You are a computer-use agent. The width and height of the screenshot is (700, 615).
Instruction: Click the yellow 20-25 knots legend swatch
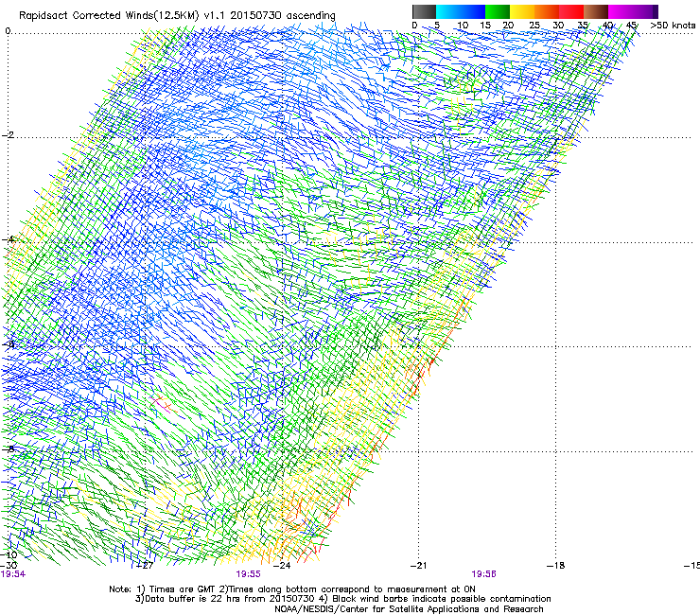pos(522,11)
